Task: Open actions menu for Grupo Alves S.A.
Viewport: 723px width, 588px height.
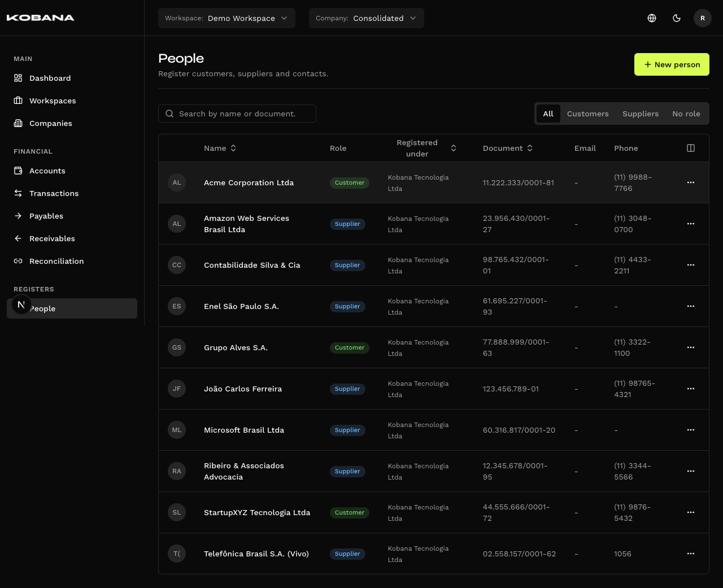Action: point(690,347)
